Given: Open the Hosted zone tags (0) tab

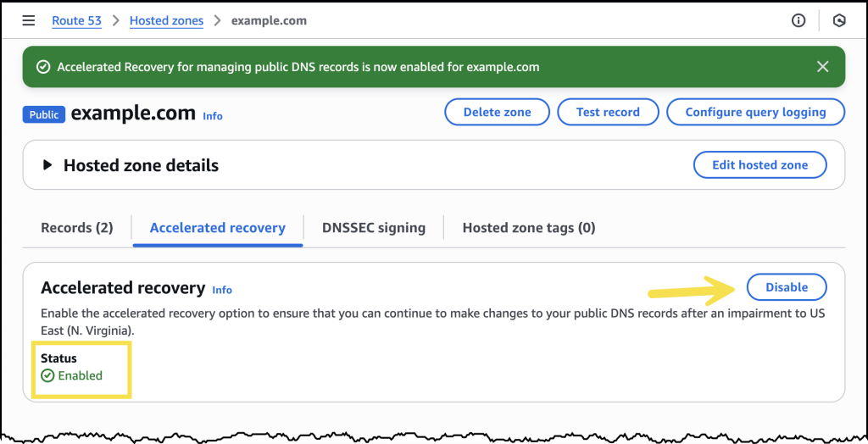Looking at the screenshot, I should [x=529, y=228].
